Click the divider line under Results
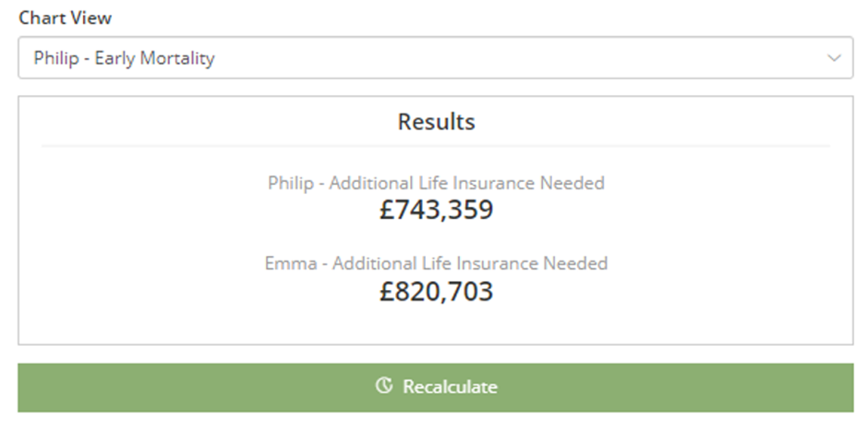Image resolution: width=868 pixels, height=426 pixels. coord(436,146)
